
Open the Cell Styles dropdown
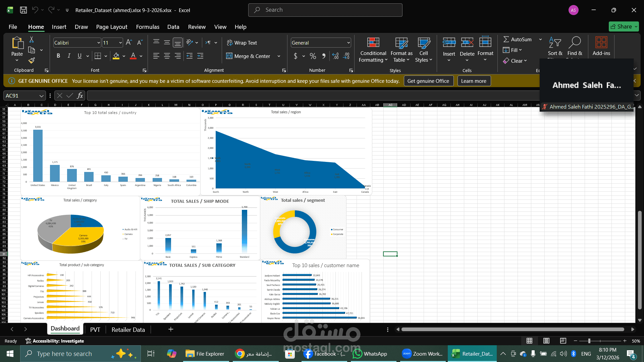(424, 50)
